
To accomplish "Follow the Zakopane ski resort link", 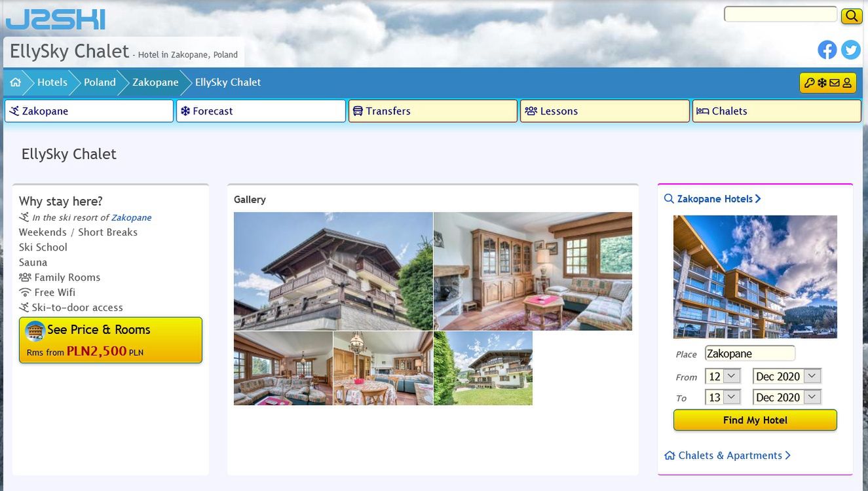I will point(131,218).
